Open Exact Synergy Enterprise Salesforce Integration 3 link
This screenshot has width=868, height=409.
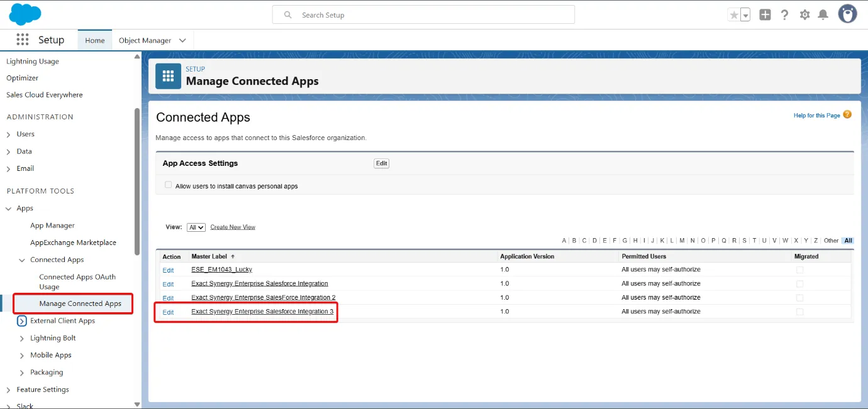(262, 312)
